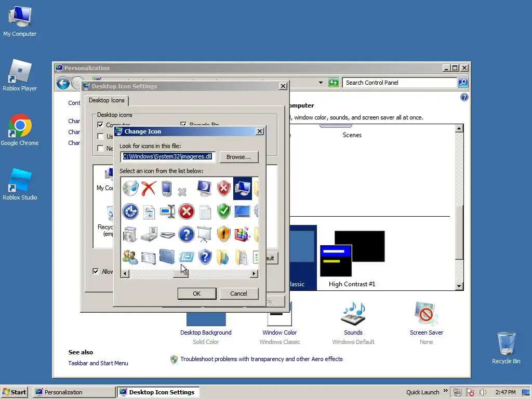Pick the large red X mark icon
532x399 pixels.
[x=149, y=188]
